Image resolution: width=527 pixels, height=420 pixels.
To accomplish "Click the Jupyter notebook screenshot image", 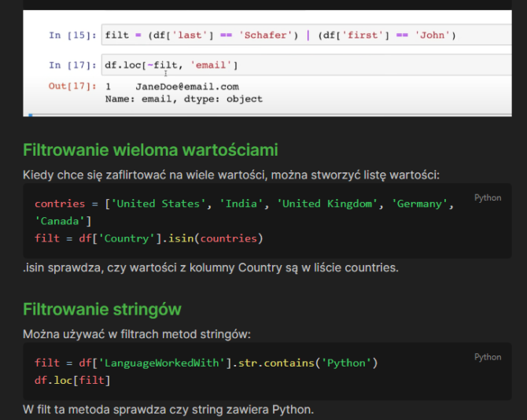I will click(267, 63).
